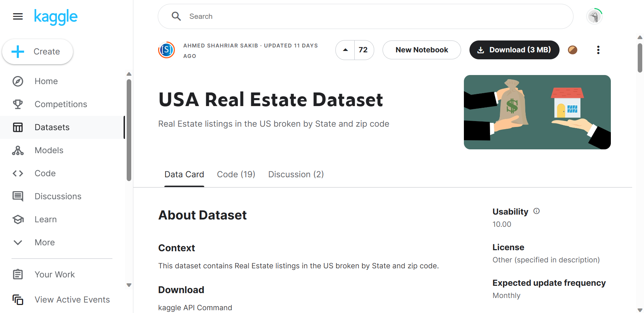Click the Your Work clipboard icon
The height and width of the screenshot is (313, 644).
[x=18, y=275]
